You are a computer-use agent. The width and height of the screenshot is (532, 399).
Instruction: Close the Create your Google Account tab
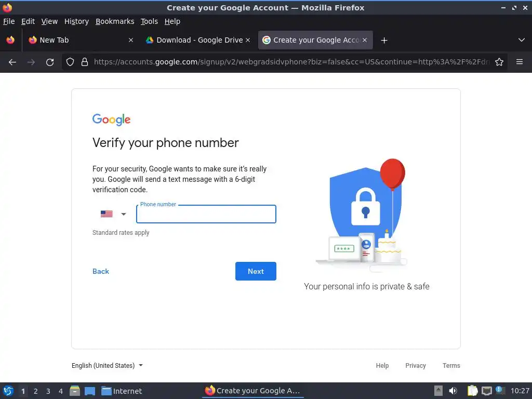(x=365, y=40)
